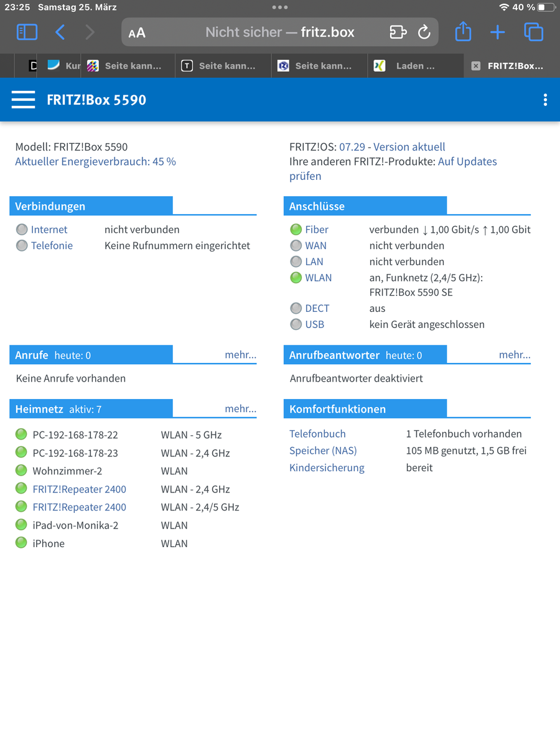Switch to the 'Laden ...' tab

416,66
